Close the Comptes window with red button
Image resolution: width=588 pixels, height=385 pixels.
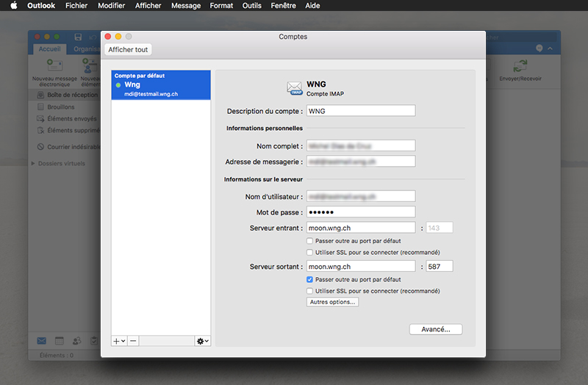point(108,36)
